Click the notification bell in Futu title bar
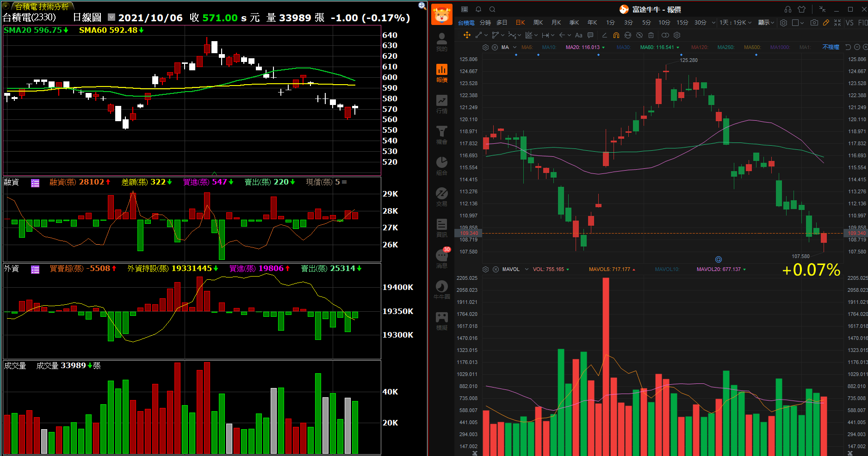Image resolution: width=868 pixels, height=456 pixels. pyautogui.click(x=478, y=9)
